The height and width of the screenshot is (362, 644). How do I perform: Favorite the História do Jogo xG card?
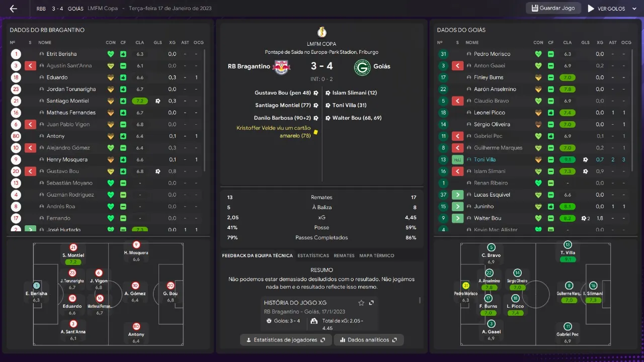[361, 303]
